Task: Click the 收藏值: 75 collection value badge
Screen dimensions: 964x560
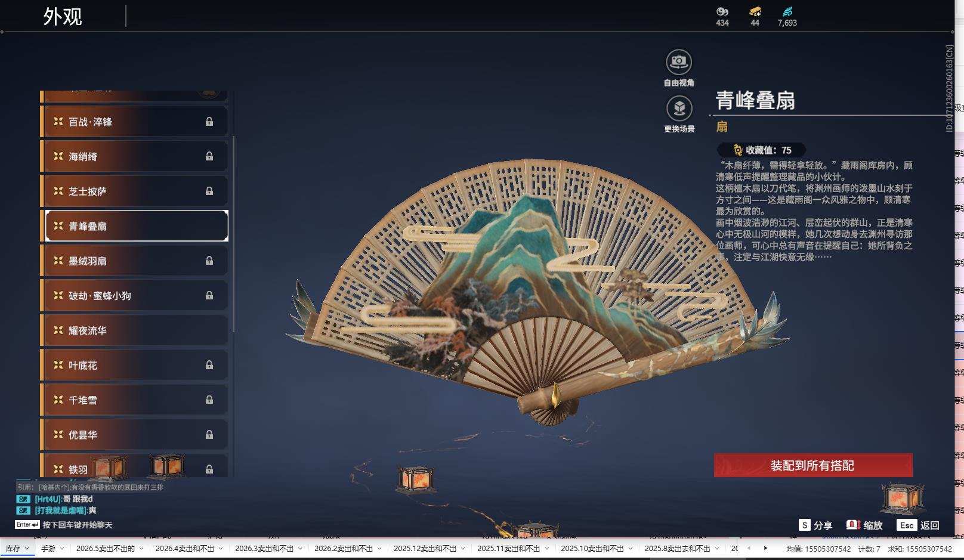Action: pos(762,150)
